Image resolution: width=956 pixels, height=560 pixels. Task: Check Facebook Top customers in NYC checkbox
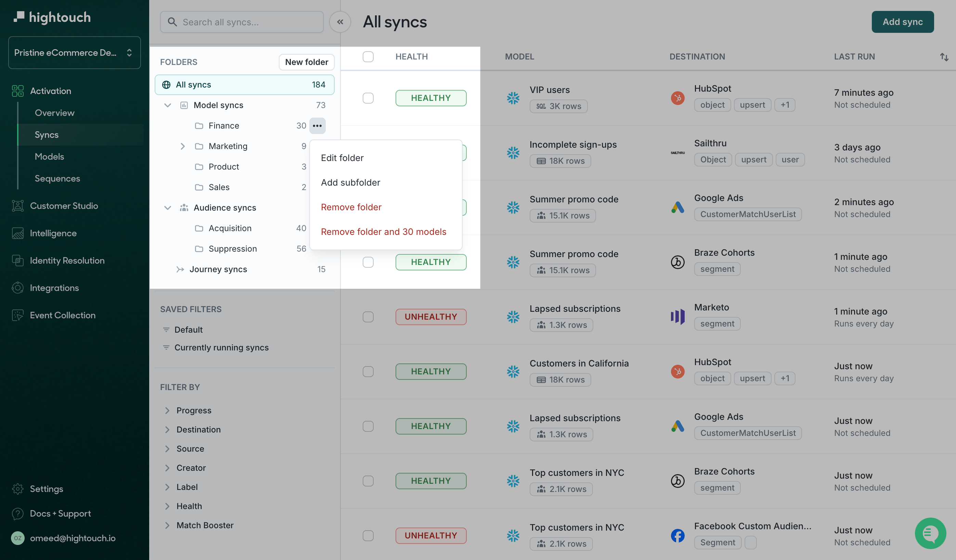pyautogui.click(x=368, y=535)
